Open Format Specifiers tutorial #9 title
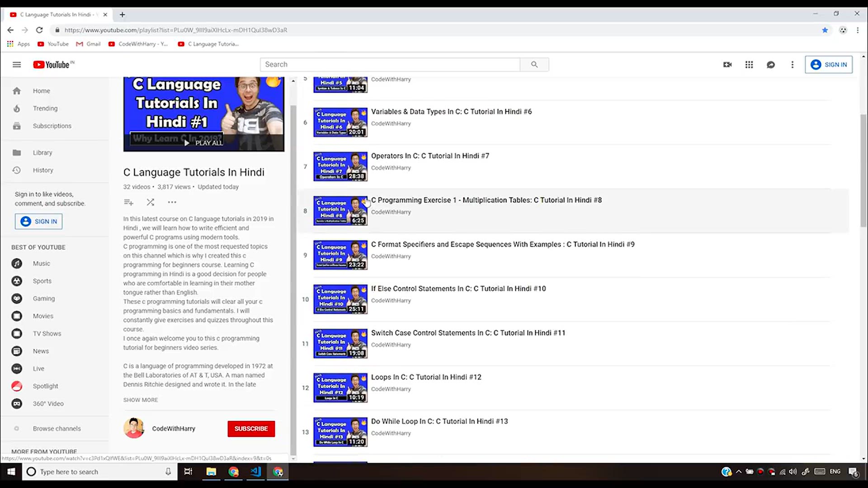Viewport: 868px width, 488px height. pyautogui.click(x=503, y=244)
